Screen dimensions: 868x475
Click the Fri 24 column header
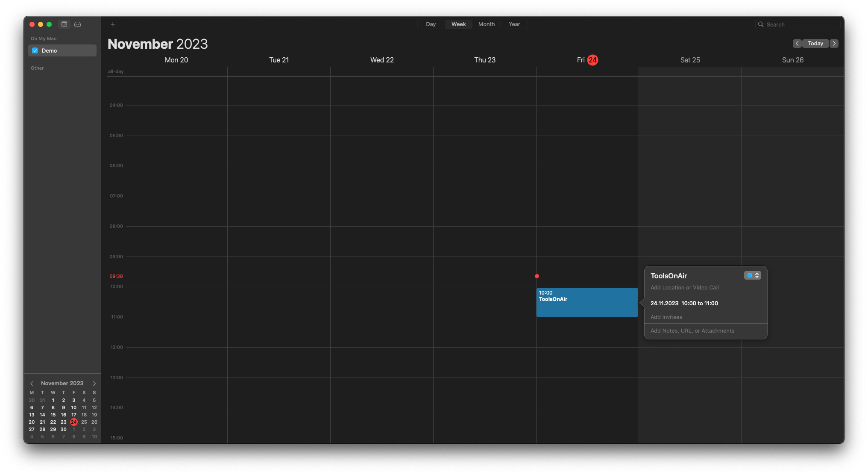tap(587, 60)
